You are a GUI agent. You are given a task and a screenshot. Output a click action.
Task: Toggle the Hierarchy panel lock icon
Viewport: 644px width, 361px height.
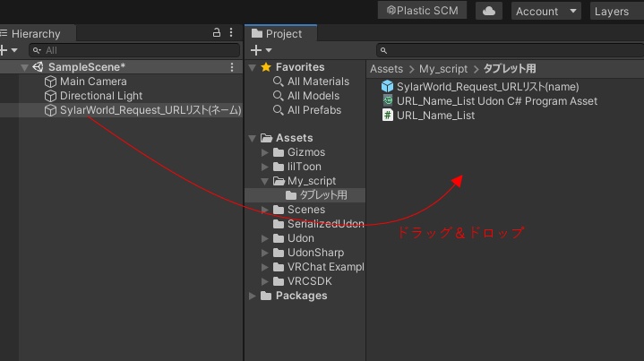[x=217, y=33]
